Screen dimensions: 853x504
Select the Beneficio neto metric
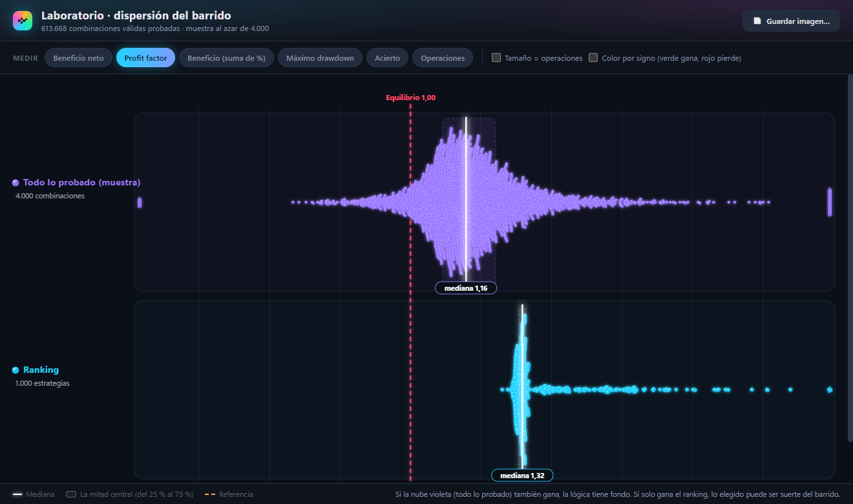pyautogui.click(x=78, y=58)
